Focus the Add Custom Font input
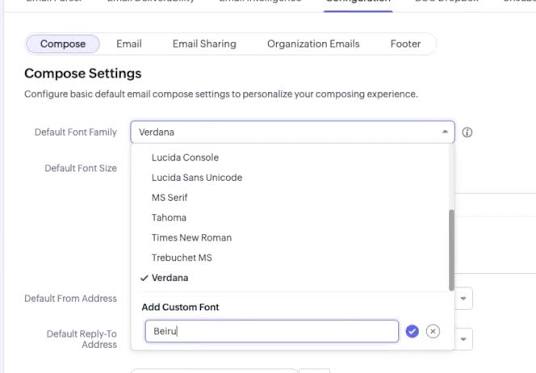 point(272,331)
